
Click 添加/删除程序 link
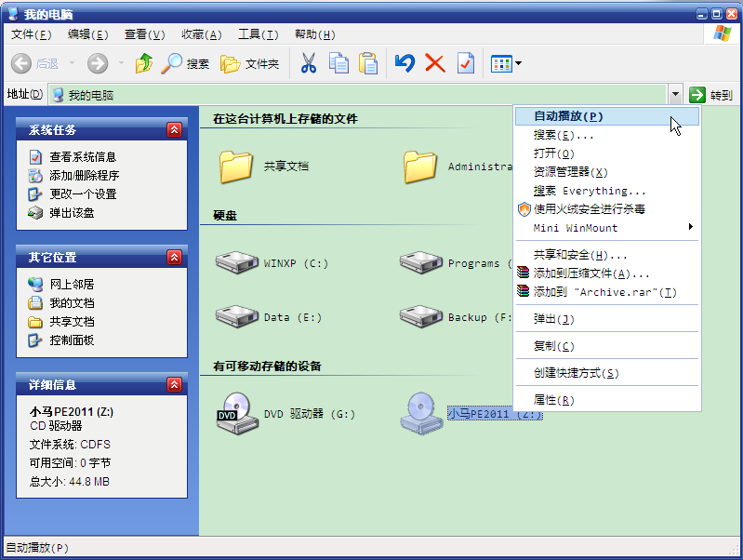point(84,176)
